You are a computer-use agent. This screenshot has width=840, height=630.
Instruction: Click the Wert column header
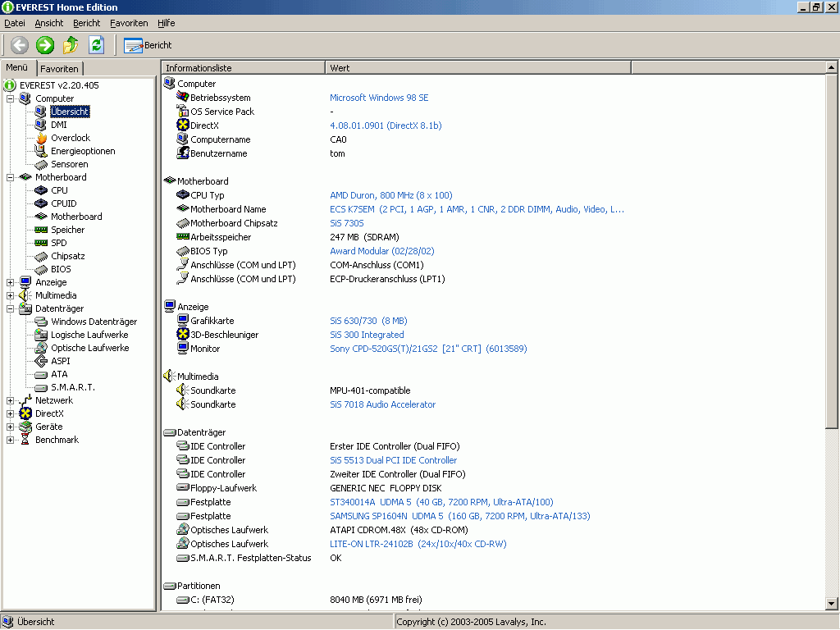tap(478, 68)
